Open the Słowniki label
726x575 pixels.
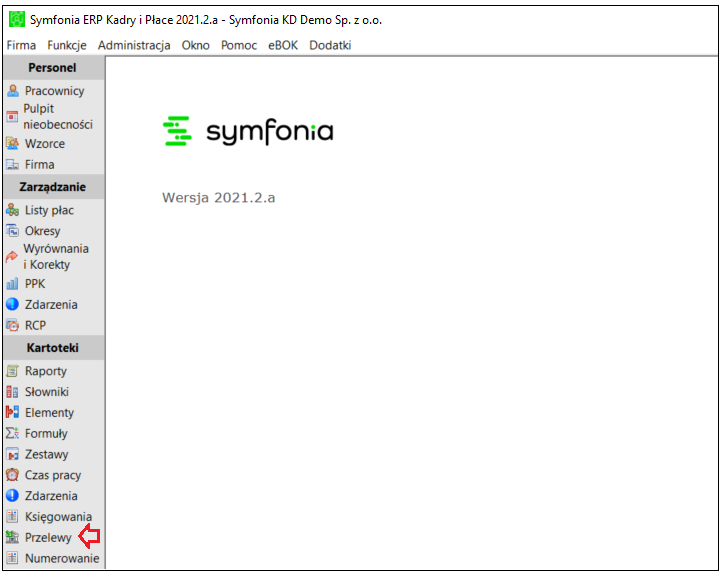point(47,392)
